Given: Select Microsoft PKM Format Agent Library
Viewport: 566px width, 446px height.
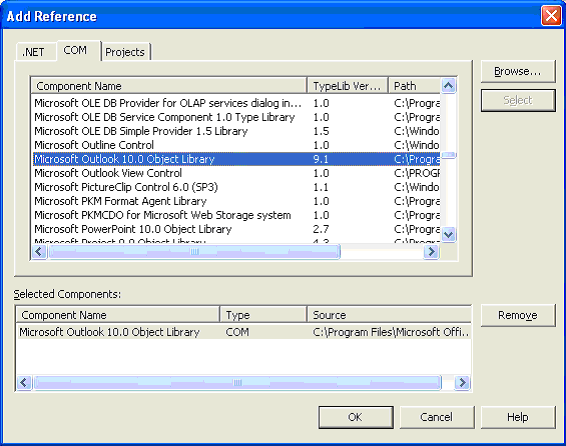Looking at the screenshot, I should pyautogui.click(x=236, y=201).
